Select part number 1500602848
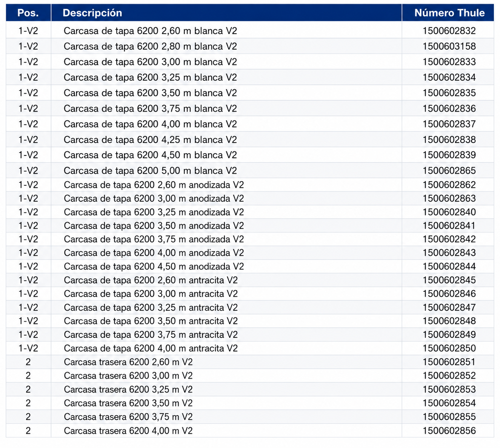This screenshot has height=448, width=500. click(x=449, y=321)
